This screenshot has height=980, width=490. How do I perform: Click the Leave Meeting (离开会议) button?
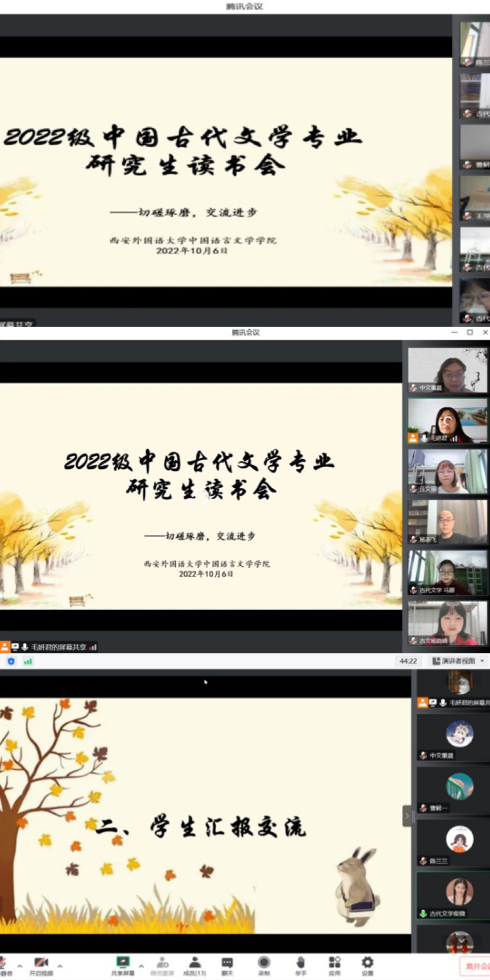pos(476,966)
